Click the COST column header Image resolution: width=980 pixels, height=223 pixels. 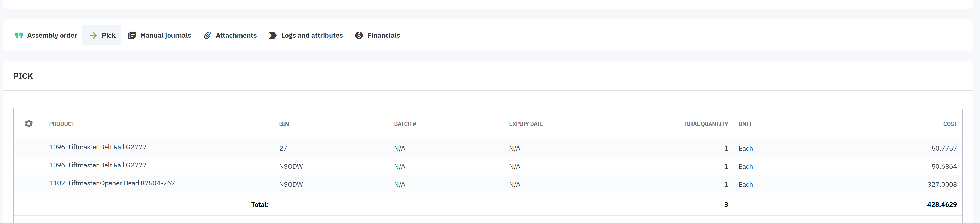click(950, 124)
